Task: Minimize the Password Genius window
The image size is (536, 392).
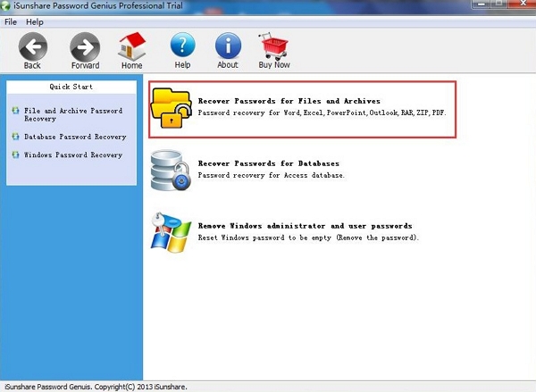Action: pos(482,4)
